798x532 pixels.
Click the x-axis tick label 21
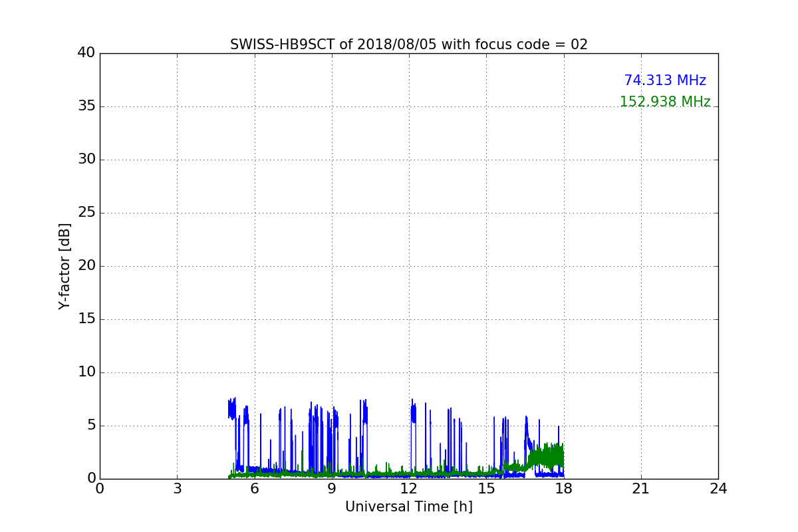pos(641,489)
